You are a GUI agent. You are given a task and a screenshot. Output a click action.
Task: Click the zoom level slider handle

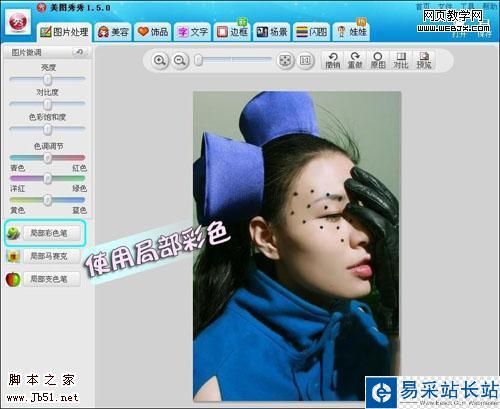click(199, 60)
